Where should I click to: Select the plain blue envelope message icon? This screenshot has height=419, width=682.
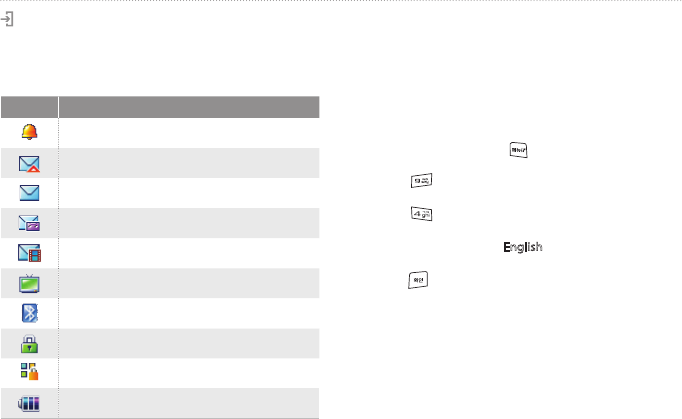click(30, 193)
